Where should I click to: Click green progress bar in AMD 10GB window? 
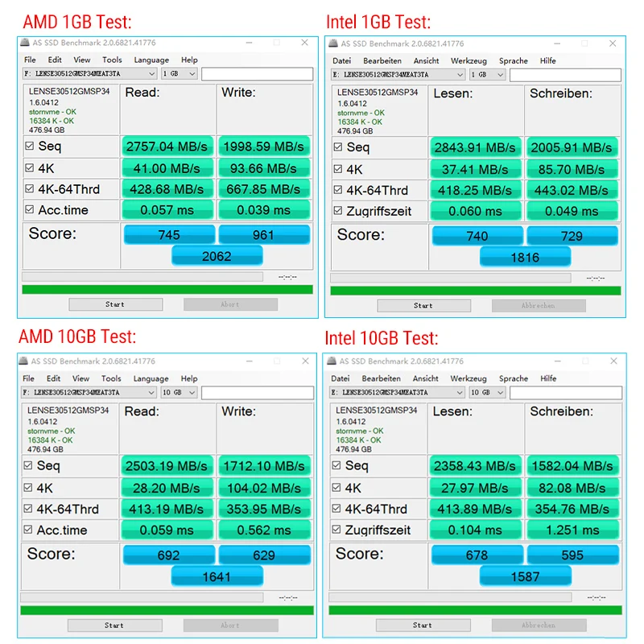167,610
